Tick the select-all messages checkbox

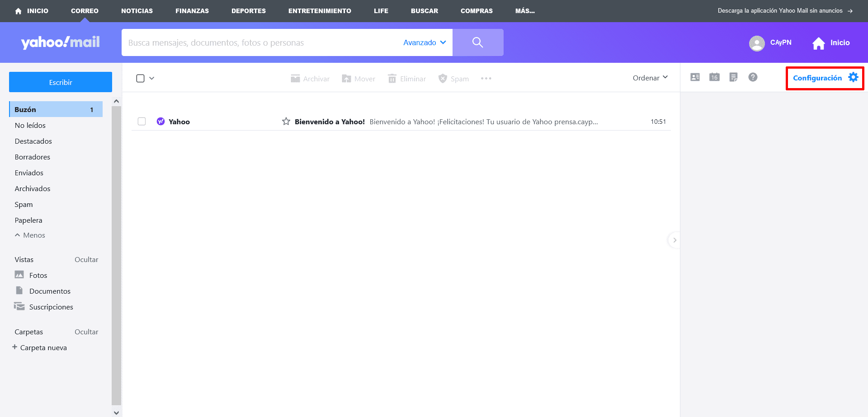[x=141, y=78]
